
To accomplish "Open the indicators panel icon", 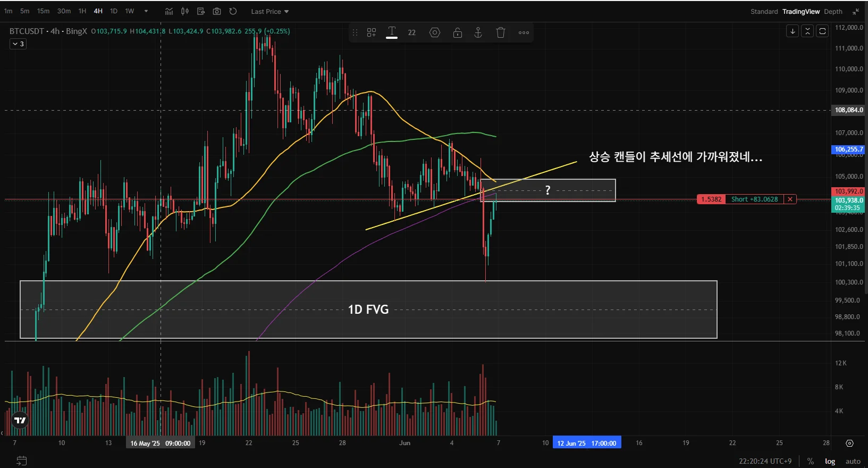I will click(x=169, y=11).
